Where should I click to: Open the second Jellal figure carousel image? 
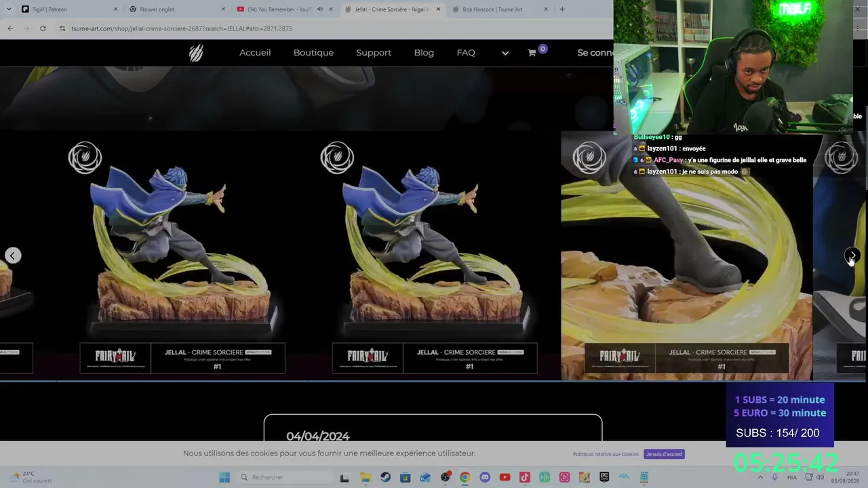[435, 256]
